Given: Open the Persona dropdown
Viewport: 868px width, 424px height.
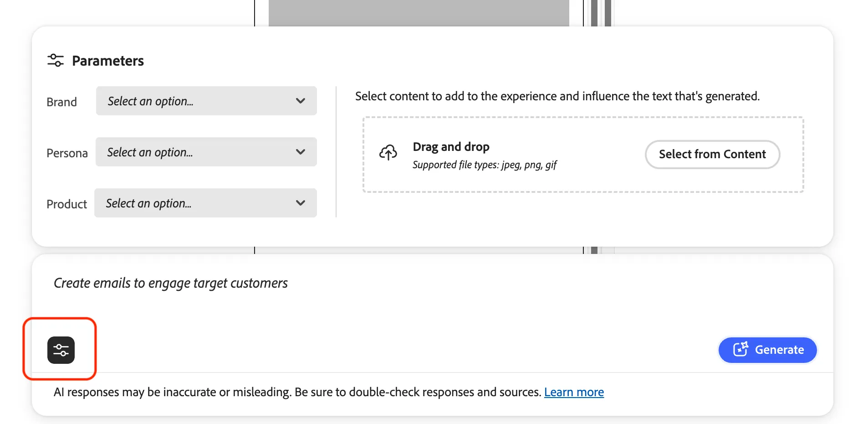Looking at the screenshot, I should (206, 152).
